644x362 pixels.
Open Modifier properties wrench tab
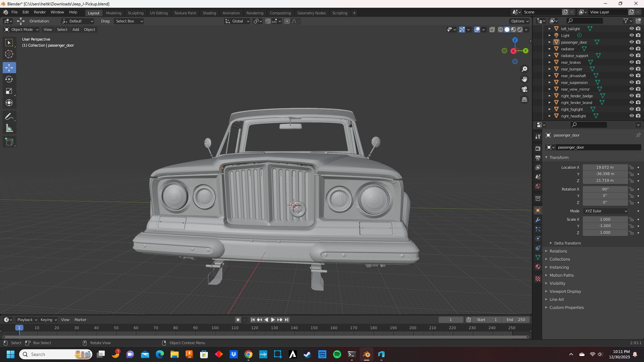538,220
